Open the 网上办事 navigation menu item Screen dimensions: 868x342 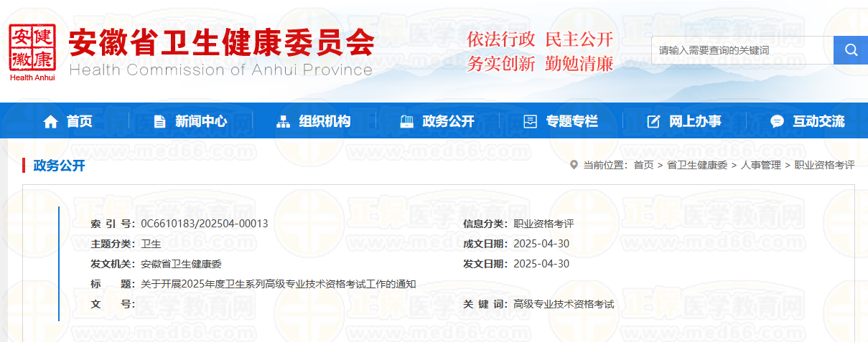[695, 122]
